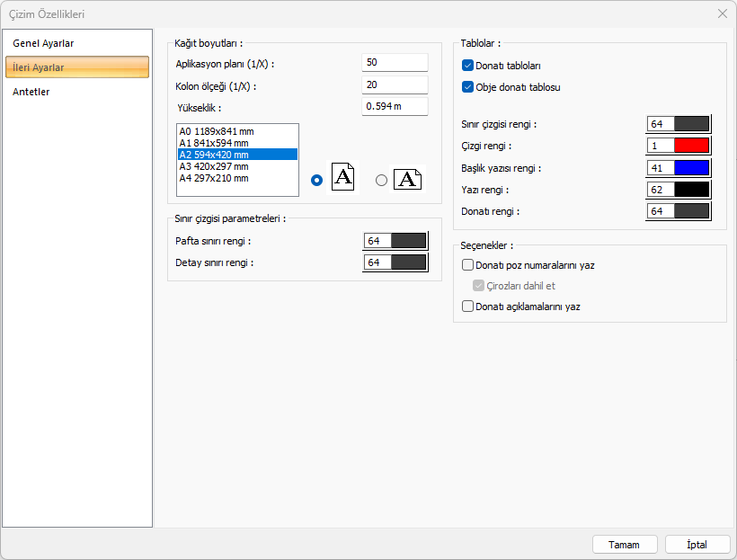Select the İleri Ayarlar section
Screen dimensions: 737x560
pos(76,67)
